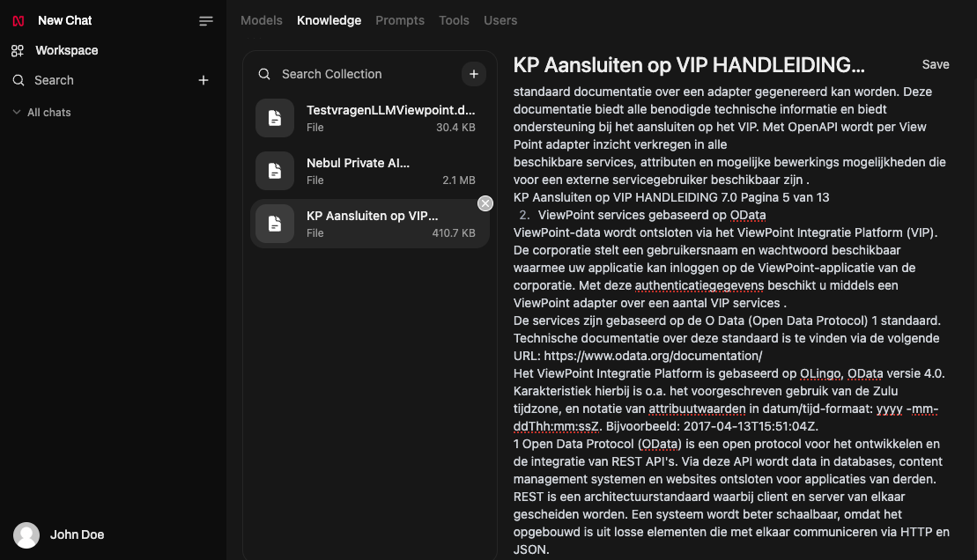Click the sidebar Search magnifier icon
The width and height of the screenshot is (977, 560).
pyautogui.click(x=19, y=80)
